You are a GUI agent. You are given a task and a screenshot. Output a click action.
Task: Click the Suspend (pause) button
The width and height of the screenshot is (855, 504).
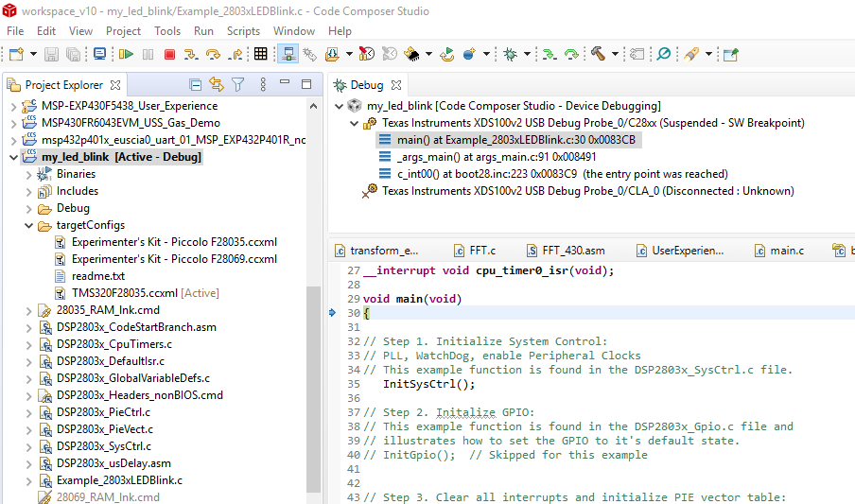pos(148,54)
